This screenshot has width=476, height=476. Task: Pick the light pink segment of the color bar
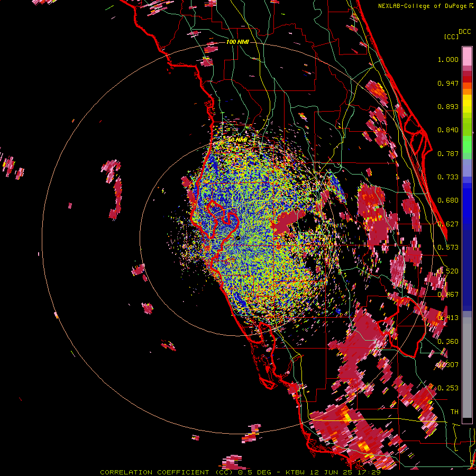(x=467, y=56)
